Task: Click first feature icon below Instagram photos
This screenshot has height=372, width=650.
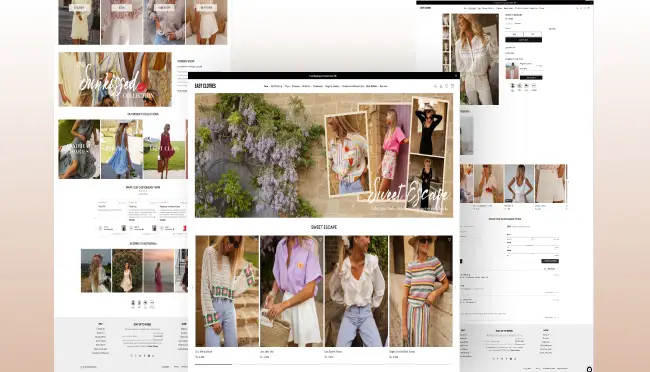Action: 133,304
